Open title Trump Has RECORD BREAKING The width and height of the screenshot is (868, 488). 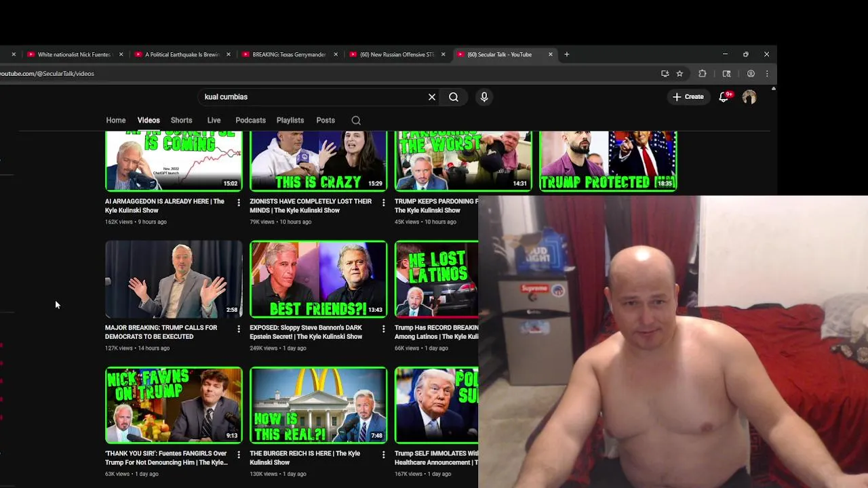(436, 332)
